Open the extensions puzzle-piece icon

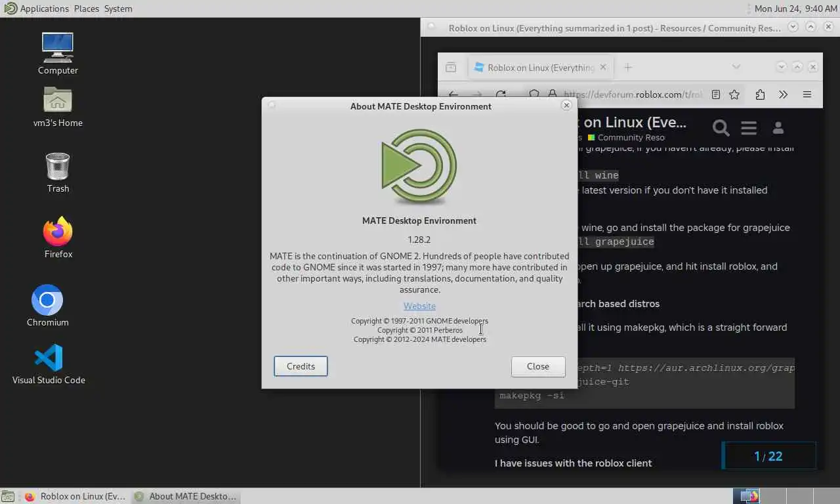[x=760, y=94]
